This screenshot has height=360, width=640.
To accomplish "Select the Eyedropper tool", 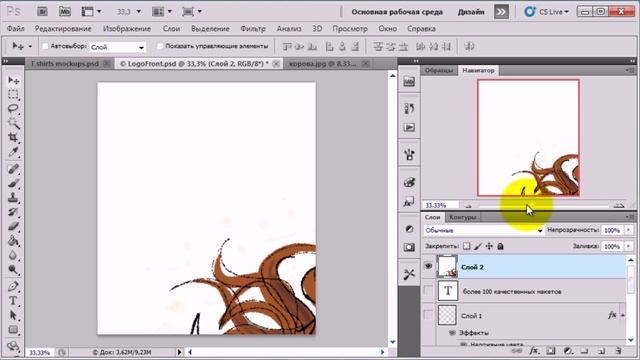I will (13, 152).
